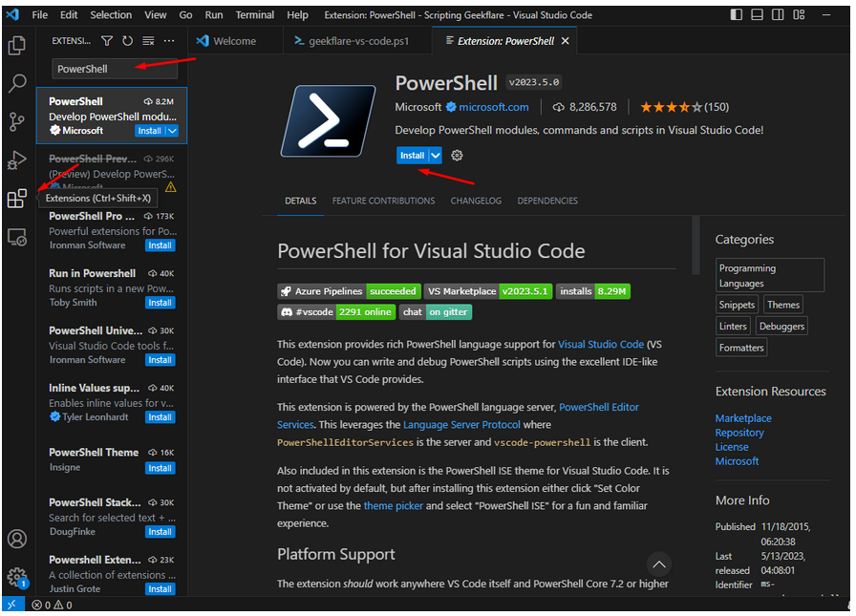Open the Edit menu
The image size is (856, 616).
[x=69, y=14]
